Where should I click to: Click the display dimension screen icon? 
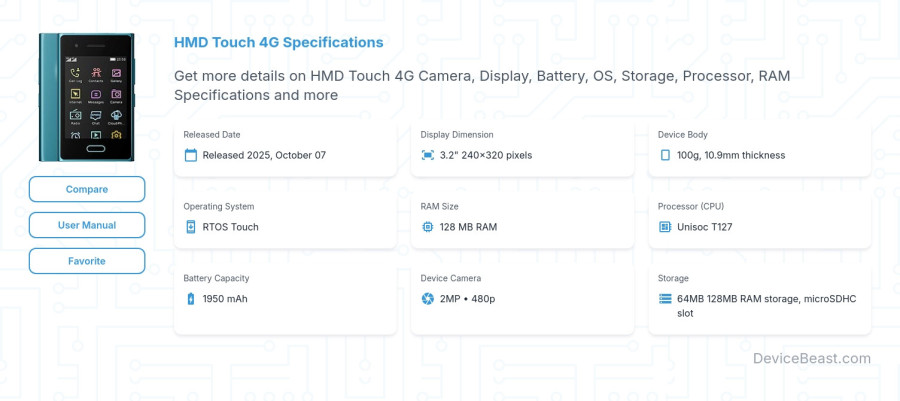[x=428, y=155]
